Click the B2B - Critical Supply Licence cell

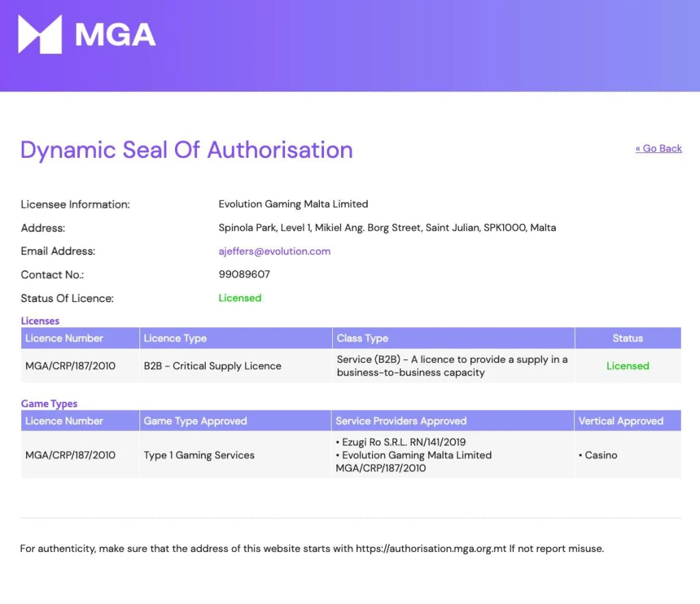point(213,366)
